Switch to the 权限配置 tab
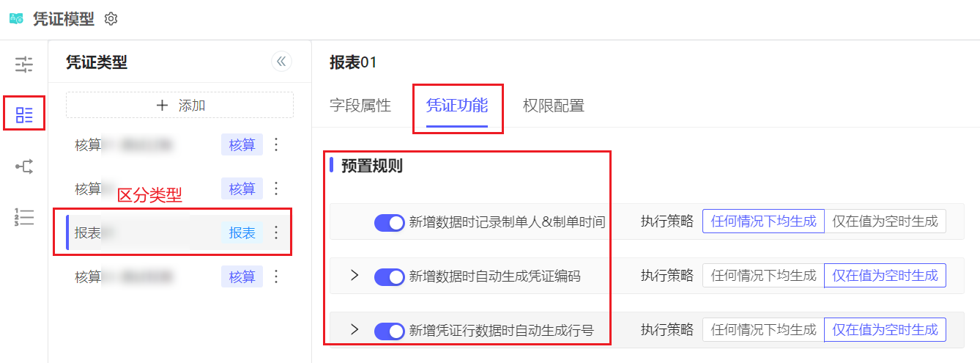Screen dimensions: 980x363 point(554,106)
